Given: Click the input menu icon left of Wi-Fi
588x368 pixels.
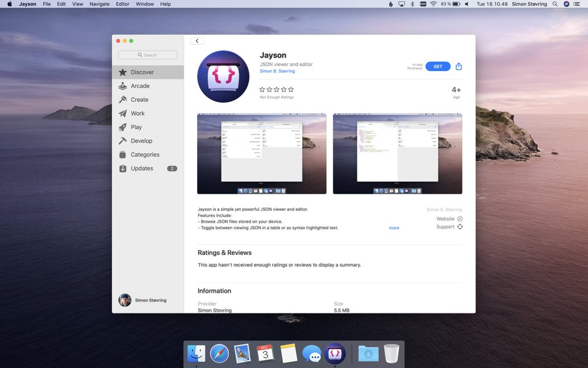Looking at the screenshot, I should (423, 4).
